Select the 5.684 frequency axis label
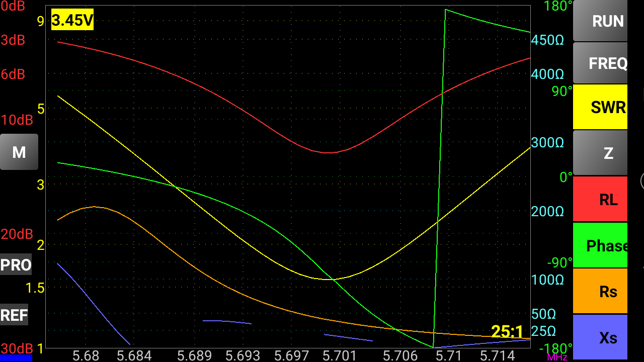 [x=134, y=356]
